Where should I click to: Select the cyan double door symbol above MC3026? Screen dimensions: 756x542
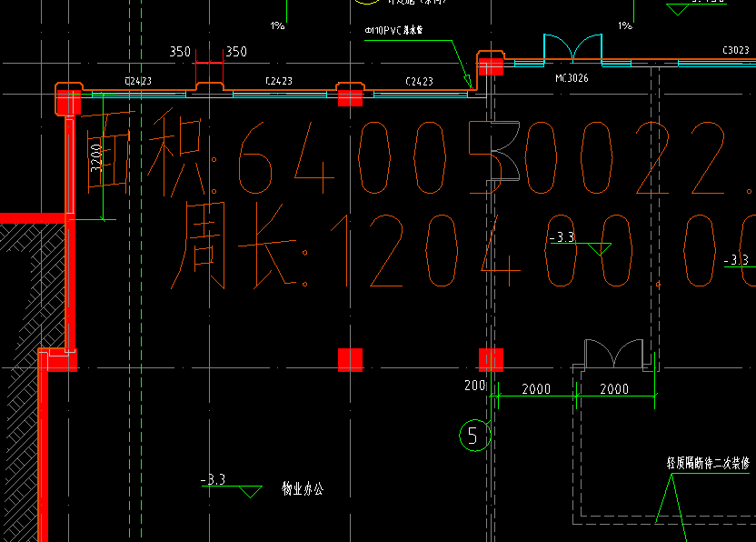[572, 48]
